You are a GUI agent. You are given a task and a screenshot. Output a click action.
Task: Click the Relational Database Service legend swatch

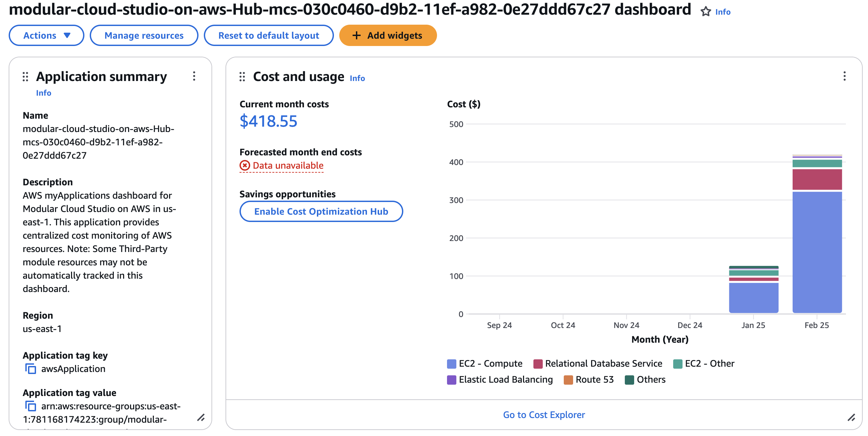[x=538, y=364]
